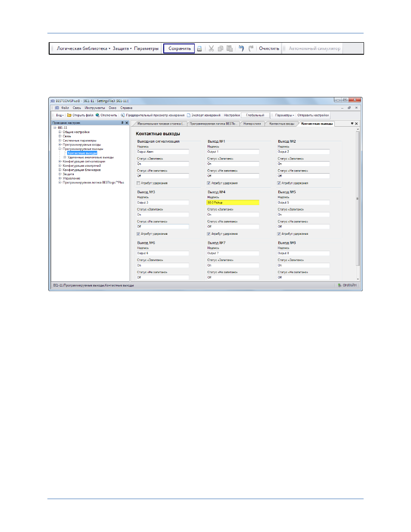Viewport: 411px width, 532px height.
Task: Switch to the Максимальная токовая отсечка tab
Action: 160,124
